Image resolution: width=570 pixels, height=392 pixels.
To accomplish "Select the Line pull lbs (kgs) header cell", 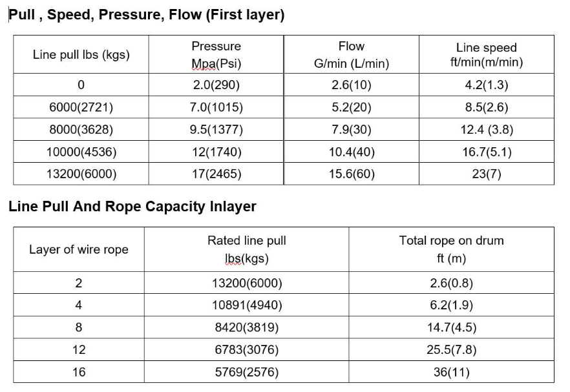I will (81, 54).
